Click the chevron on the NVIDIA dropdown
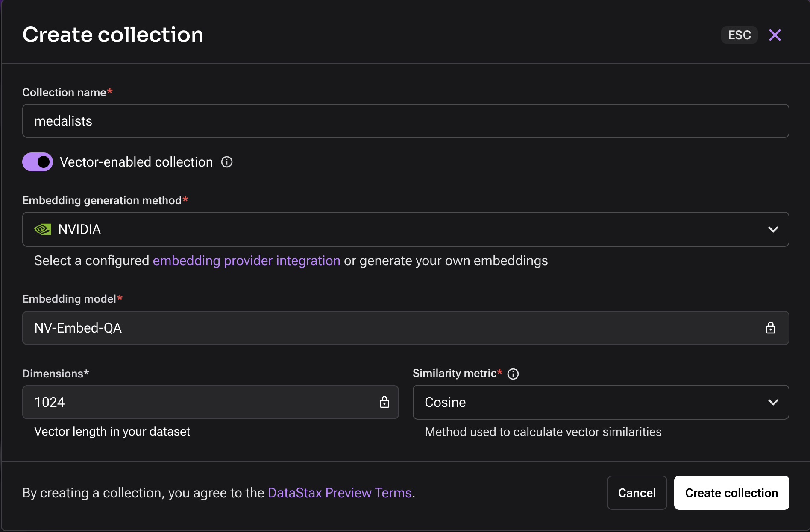 click(x=772, y=229)
